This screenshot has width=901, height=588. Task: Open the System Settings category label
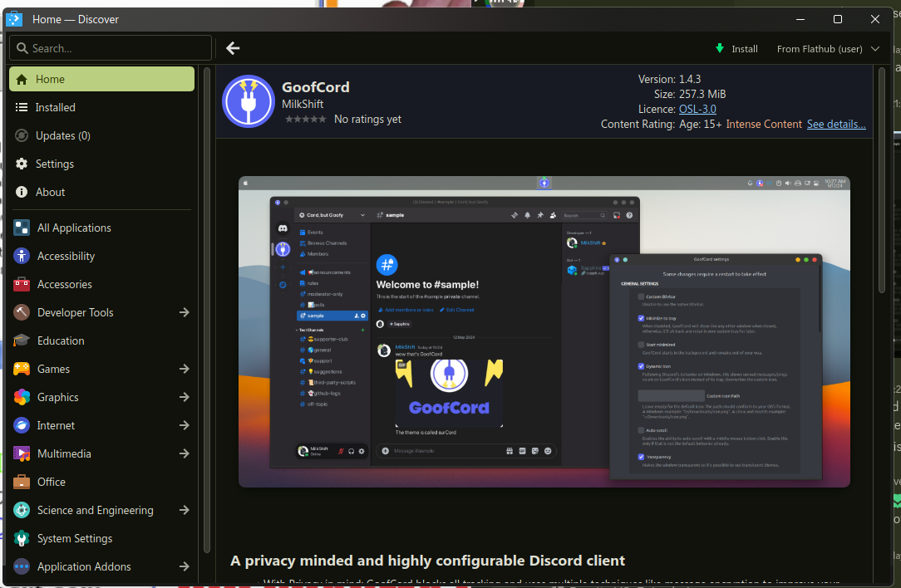pos(75,539)
